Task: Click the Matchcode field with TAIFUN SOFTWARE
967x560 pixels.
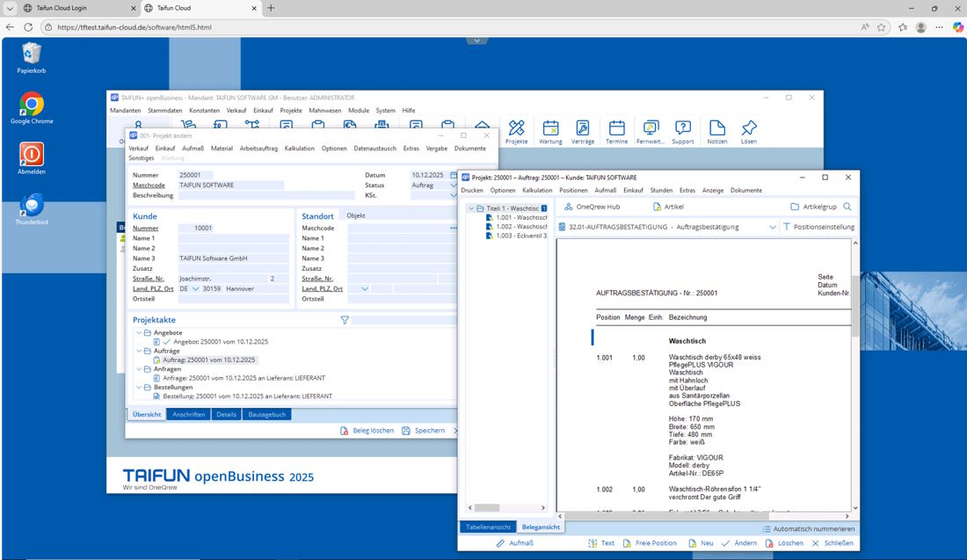Action: (x=230, y=185)
